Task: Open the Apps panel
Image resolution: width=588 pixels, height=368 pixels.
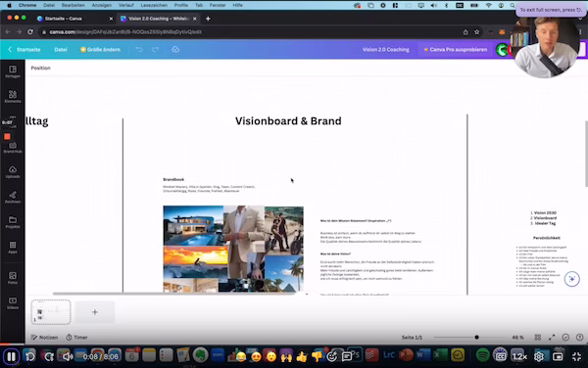Action: (13, 247)
